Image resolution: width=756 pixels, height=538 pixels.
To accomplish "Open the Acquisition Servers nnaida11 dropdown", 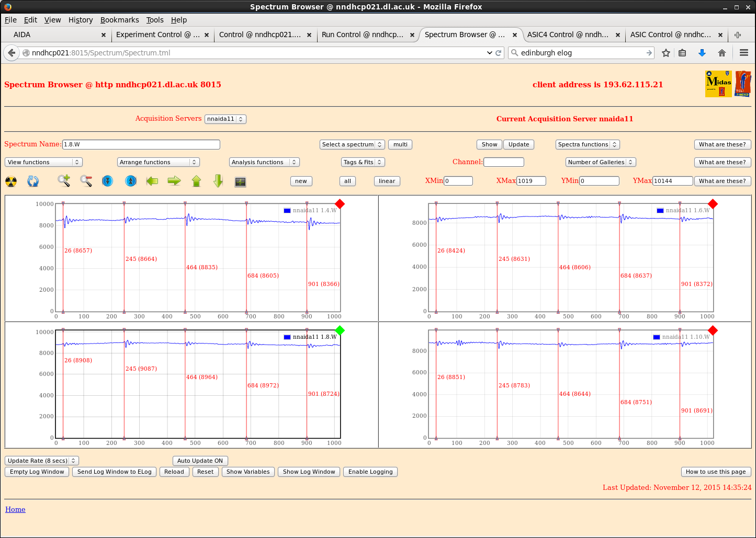I will pos(225,119).
